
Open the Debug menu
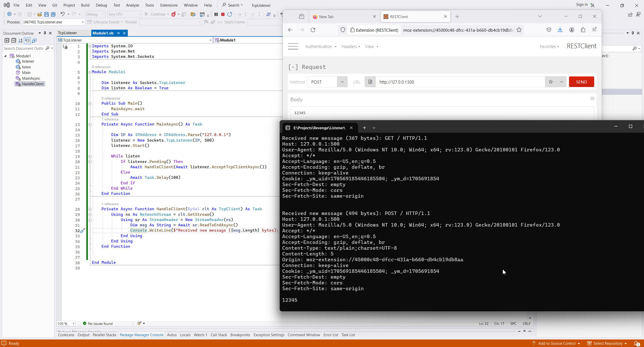(x=101, y=5)
